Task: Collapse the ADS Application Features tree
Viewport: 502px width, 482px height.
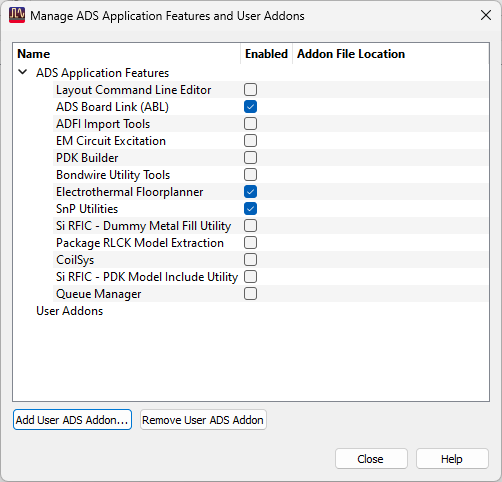Action: coord(23,72)
